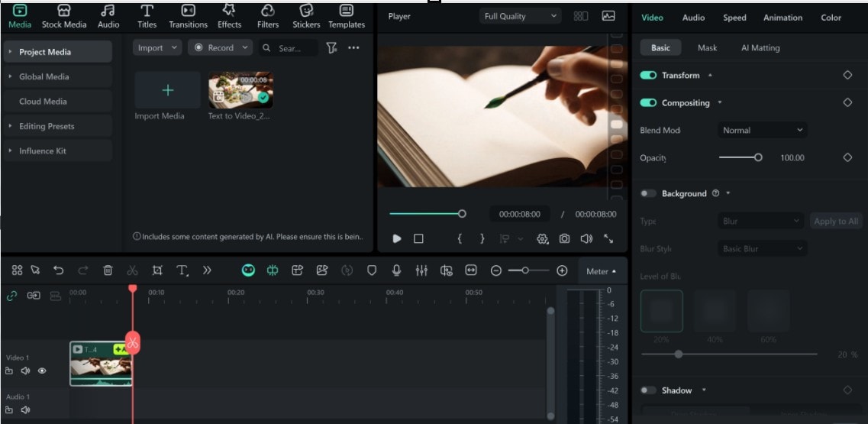Expand more timeline tools double chevron
Screen dimensions: 868x424
207,270
